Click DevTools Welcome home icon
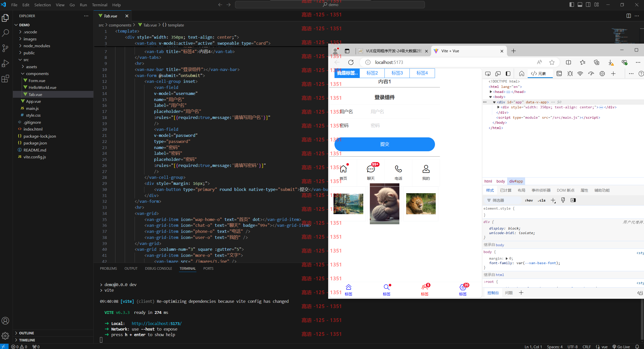This screenshot has width=644, height=349. point(522,73)
